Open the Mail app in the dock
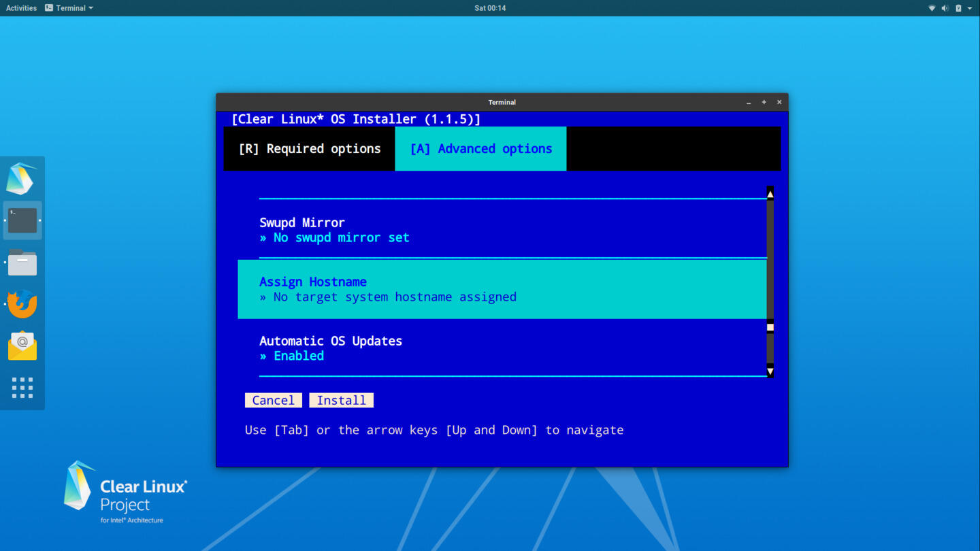This screenshot has height=551, width=980. pyautogui.click(x=22, y=346)
